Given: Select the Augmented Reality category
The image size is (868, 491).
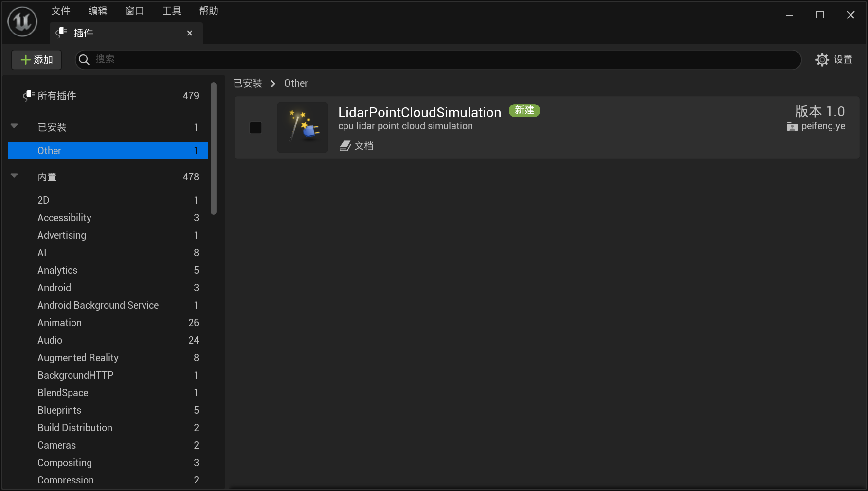Looking at the screenshot, I should click(108, 358).
